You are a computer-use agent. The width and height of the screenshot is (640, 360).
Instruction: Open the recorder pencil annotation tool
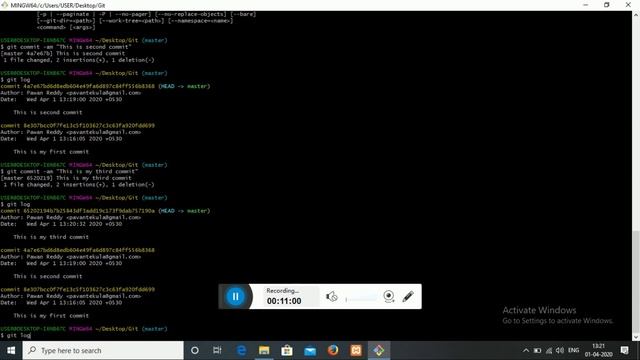408,296
